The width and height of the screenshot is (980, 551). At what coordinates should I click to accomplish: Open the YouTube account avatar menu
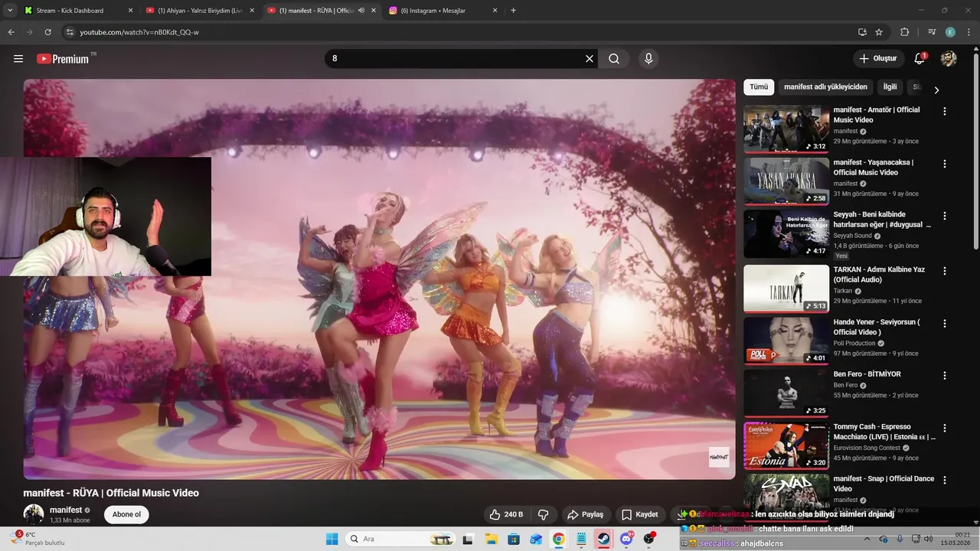click(949, 59)
